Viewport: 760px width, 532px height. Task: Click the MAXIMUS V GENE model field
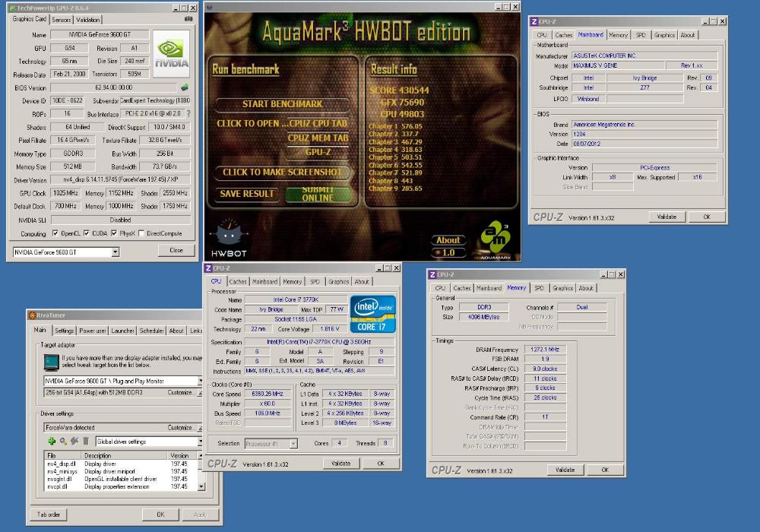click(x=618, y=65)
